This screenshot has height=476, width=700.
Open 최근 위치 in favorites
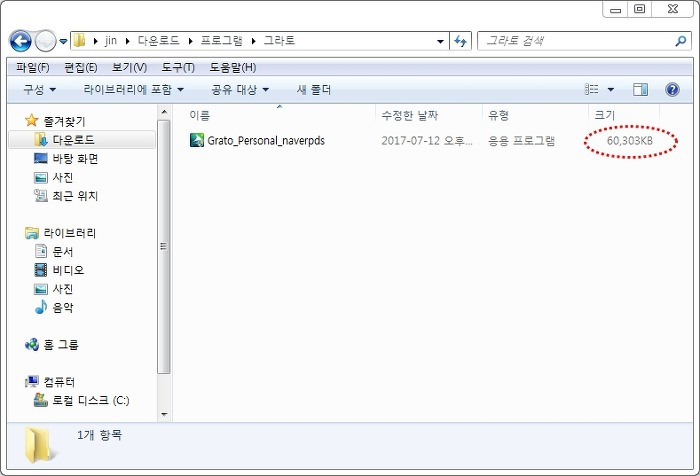(75, 196)
